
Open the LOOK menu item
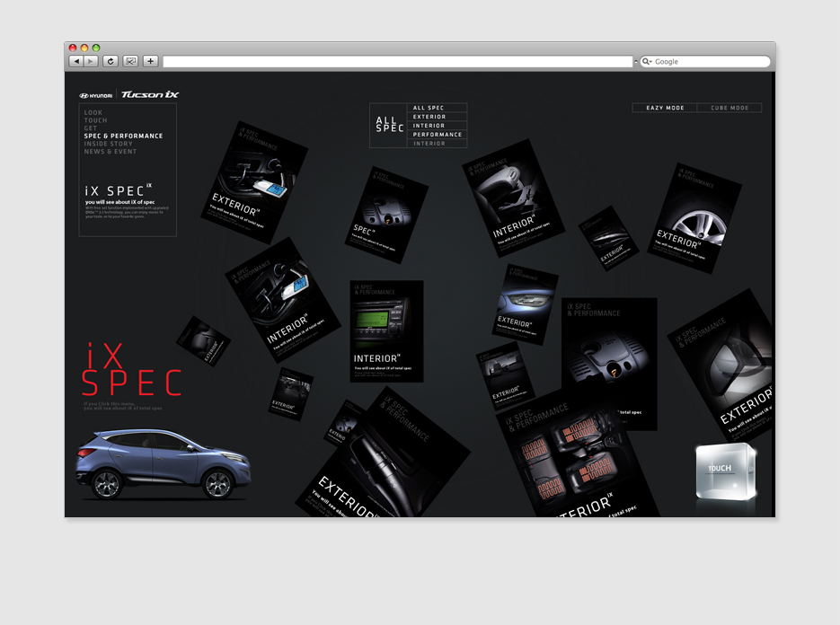pyautogui.click(x=93, y=112)
